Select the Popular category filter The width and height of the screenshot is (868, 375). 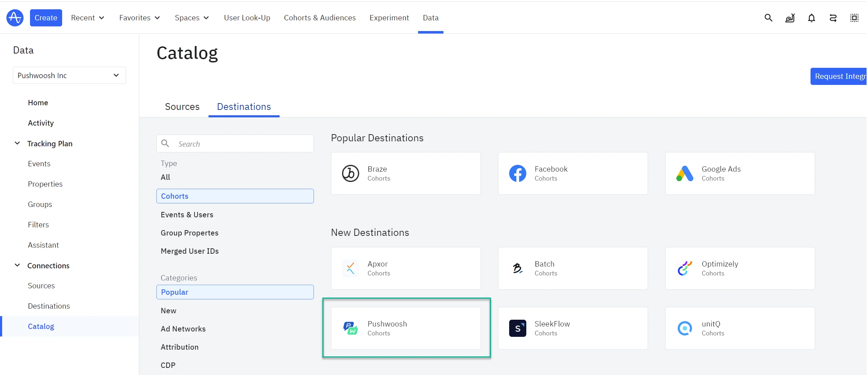[235, 292]
